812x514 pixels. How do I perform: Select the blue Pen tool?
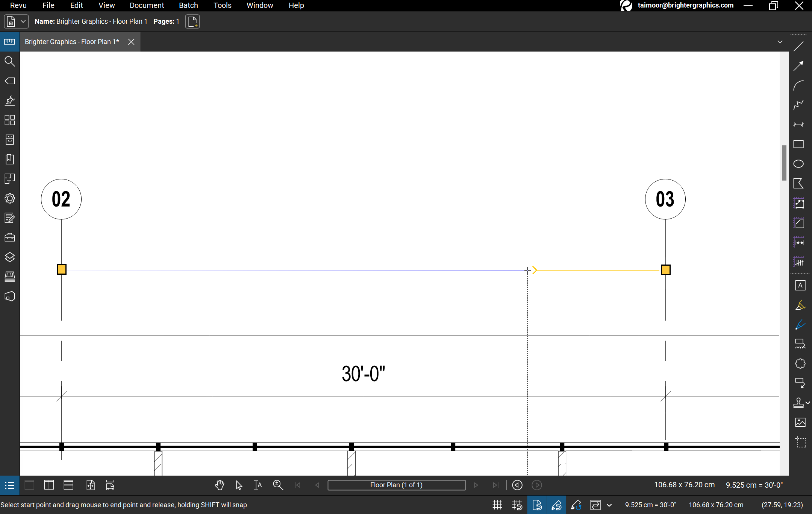(800, 325)
